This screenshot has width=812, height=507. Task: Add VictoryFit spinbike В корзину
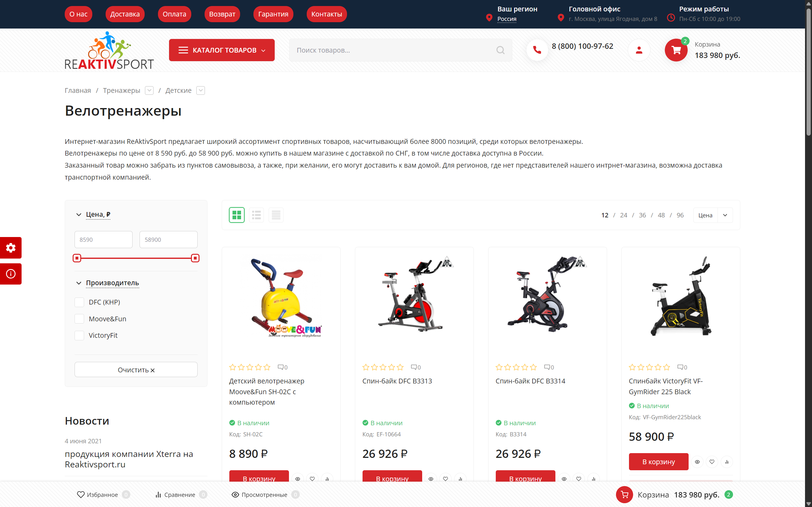coord(658,462)
